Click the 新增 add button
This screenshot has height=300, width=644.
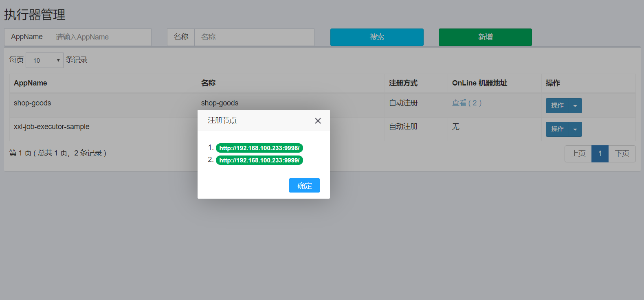point(485,37)
